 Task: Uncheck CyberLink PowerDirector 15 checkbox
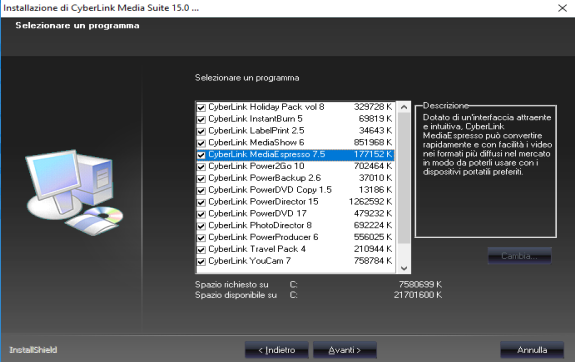(201, 202)
